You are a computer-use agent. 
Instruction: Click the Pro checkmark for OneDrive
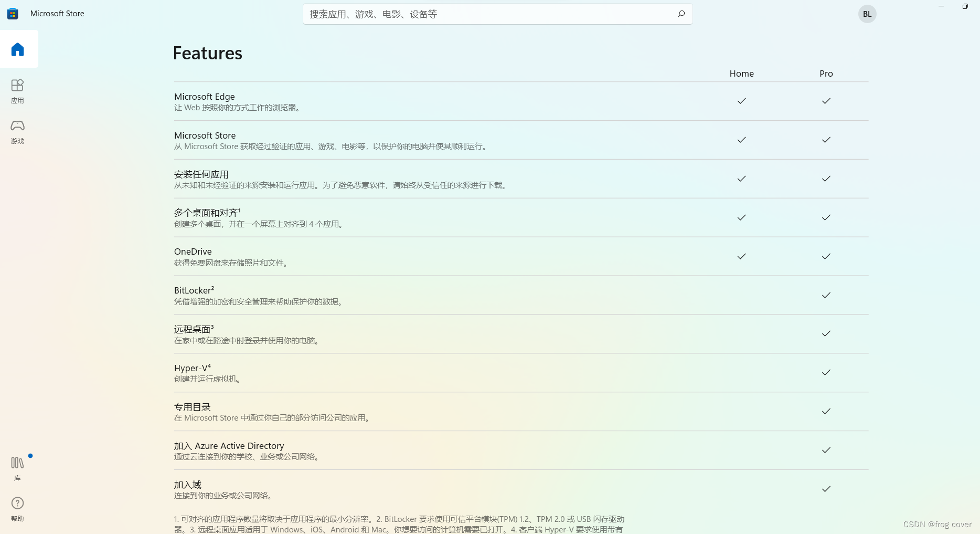click(x=826, y=256)
